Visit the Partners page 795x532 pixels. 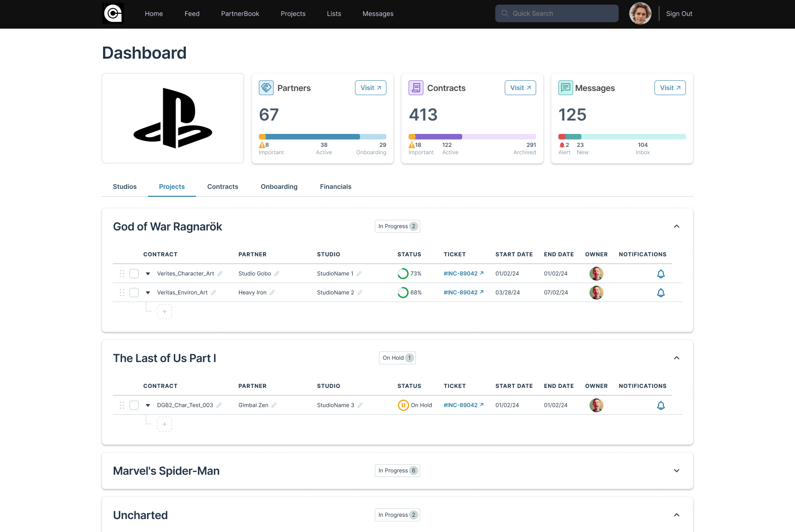pyautogui.click(x=371, y=88)
